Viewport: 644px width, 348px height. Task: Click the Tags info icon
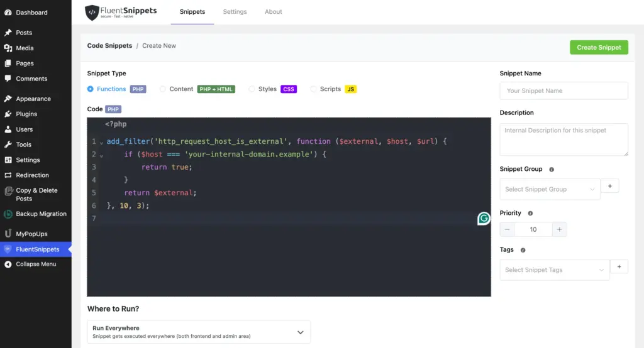(523, 250)
